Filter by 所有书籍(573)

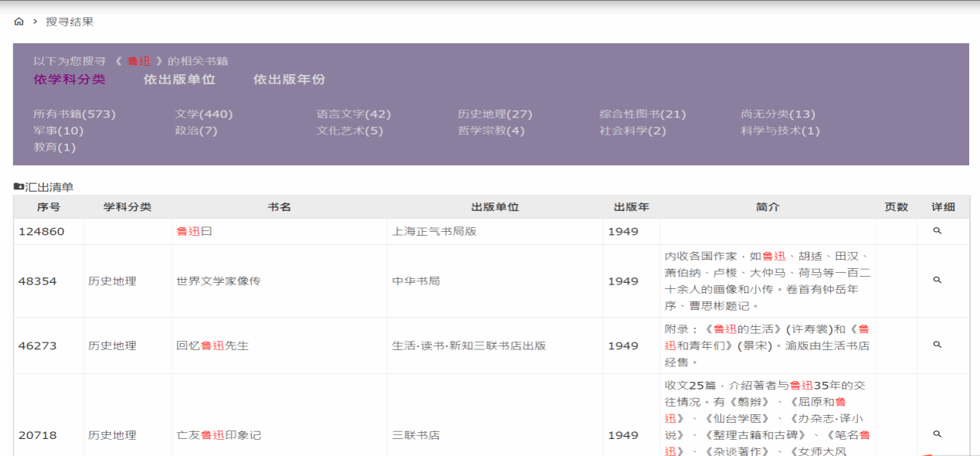click(x=74, y=114)
